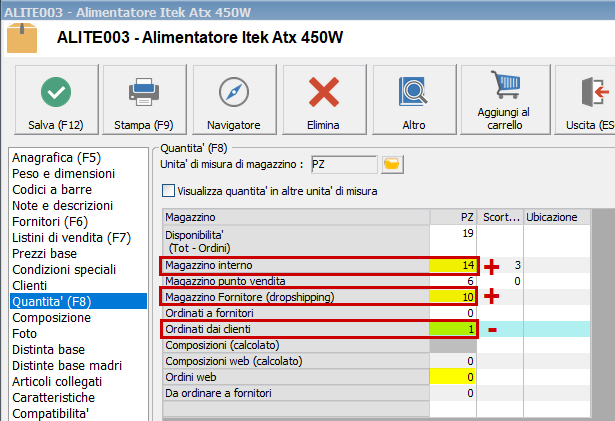Click the yellow Magazzino interno cell 14

(x=453, y=265)
